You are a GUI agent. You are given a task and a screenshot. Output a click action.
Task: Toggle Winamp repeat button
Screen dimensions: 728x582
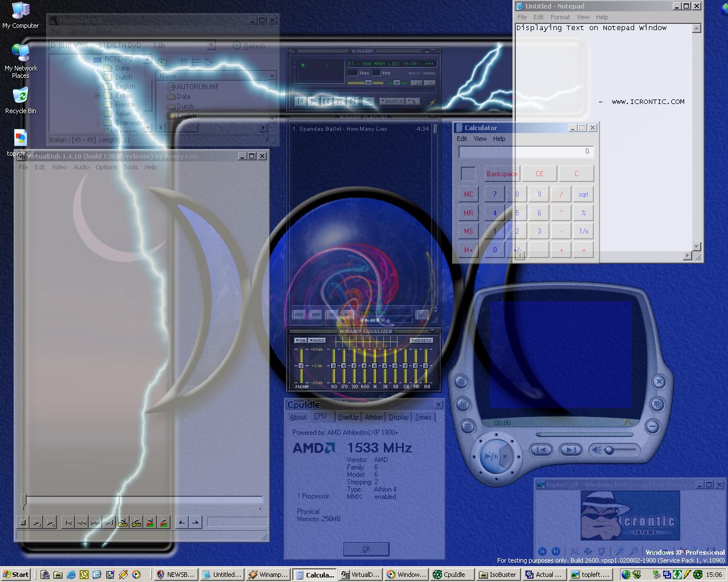[413, 101]
